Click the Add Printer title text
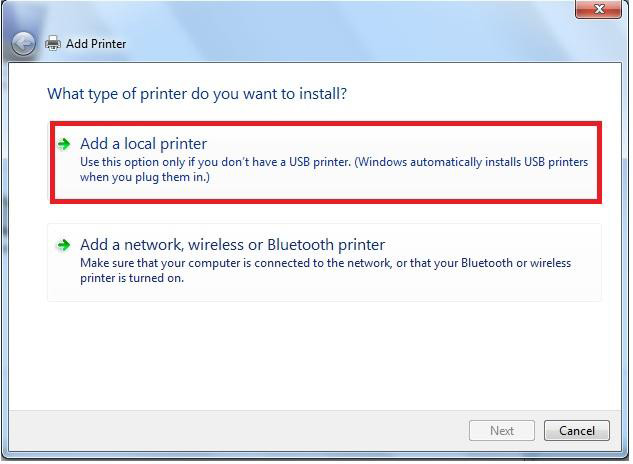Screen dimensions: 633x464 coord(96,44)
